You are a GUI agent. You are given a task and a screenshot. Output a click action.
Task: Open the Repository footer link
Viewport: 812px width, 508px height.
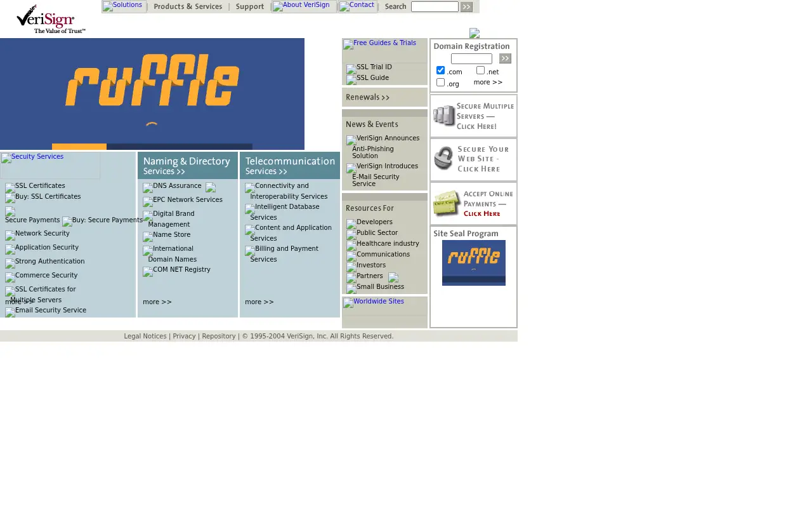tap(219, 337)
